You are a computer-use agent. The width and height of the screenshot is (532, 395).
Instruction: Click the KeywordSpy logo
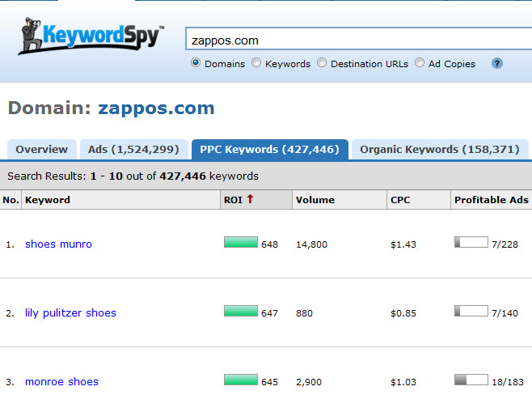pyautogui.click(x=91, y=38)
